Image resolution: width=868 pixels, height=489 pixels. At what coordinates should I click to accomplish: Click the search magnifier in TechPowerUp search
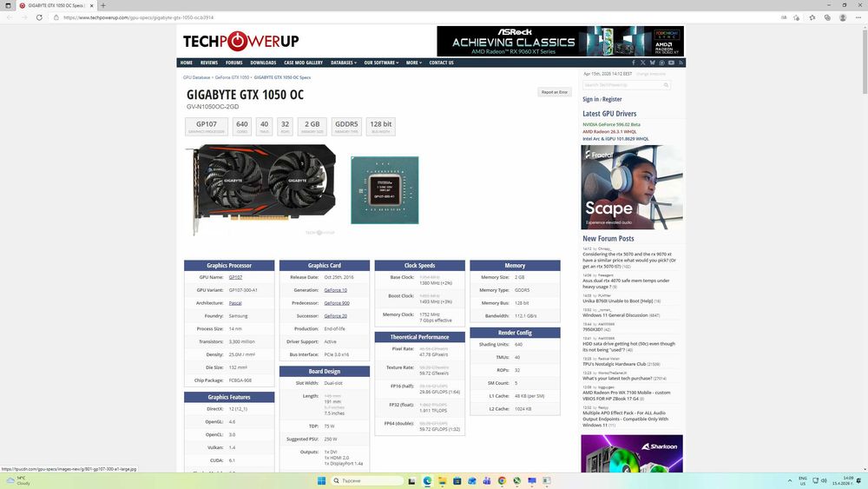point(666,85)
